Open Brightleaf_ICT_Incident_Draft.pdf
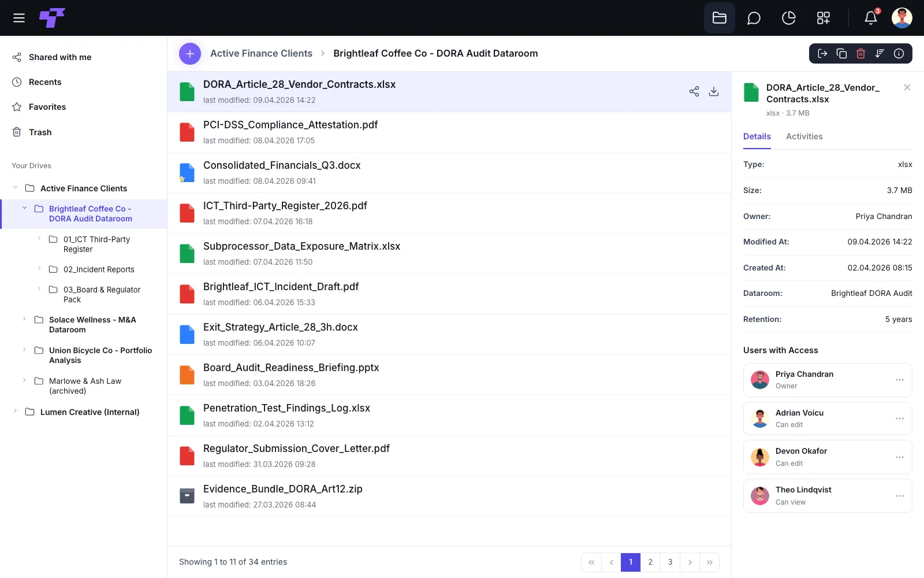The image size is (924, 578). pyautogui.click(x=449, y=294)
